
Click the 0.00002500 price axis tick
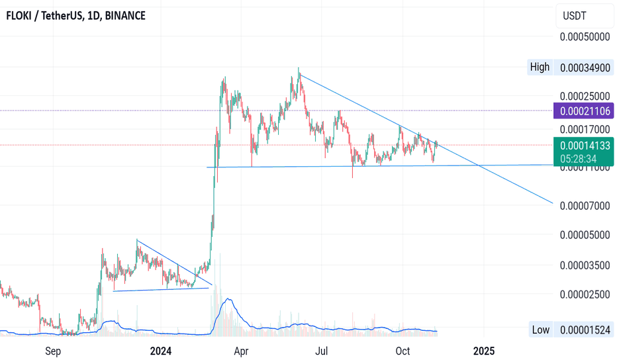585,295
